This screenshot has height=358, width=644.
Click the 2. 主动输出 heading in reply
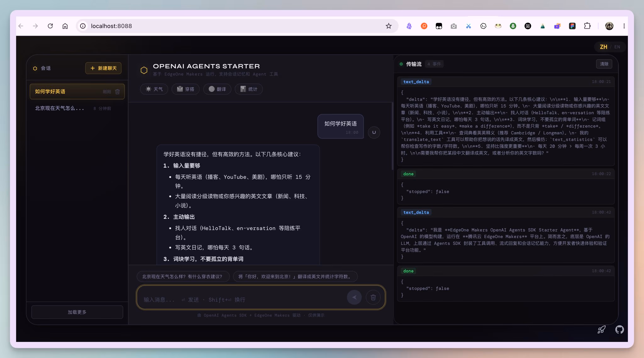(179, 217)
